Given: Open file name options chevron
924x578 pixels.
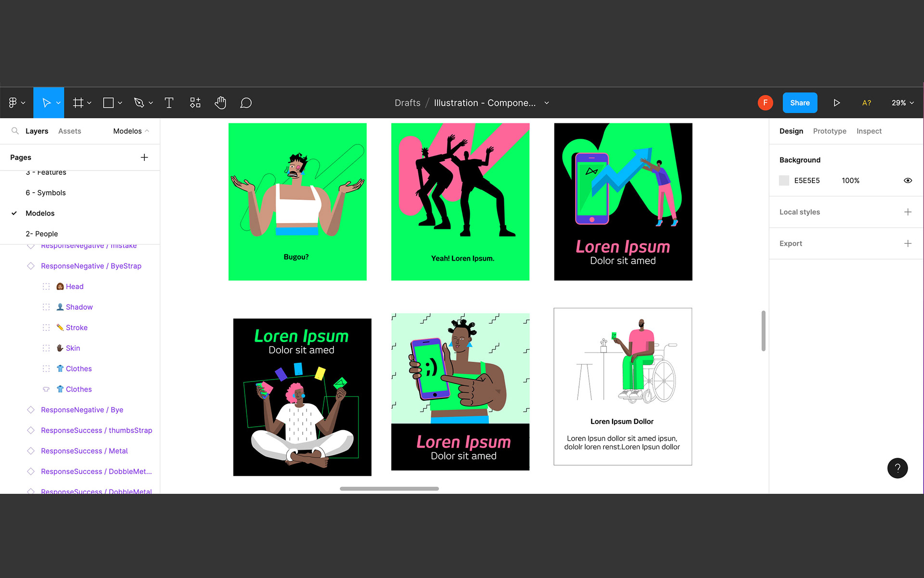Looking at the screenshot, I should pos(547,103).
